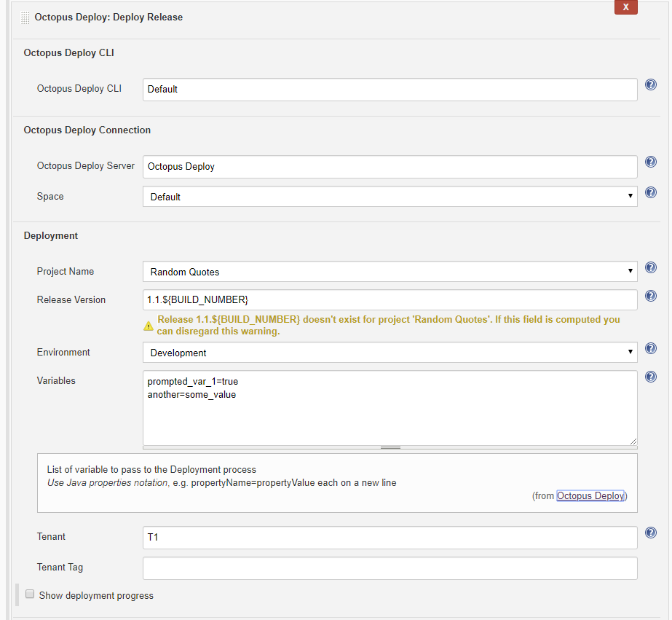This screenshot has height=620, width=672.
Task: Click into the Release Version input
Action: (390, 299)
